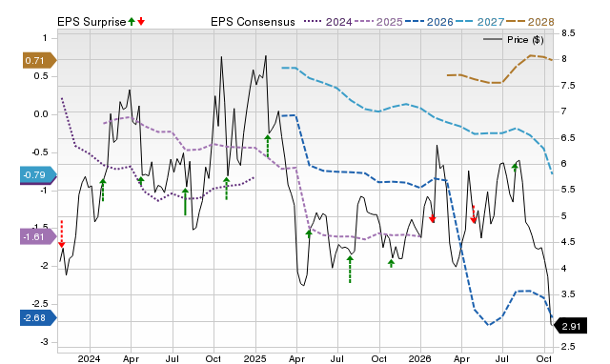The image size is (610, 364).
Task: Select the green beat arrow in February 2024
Action: pos(103,190)
